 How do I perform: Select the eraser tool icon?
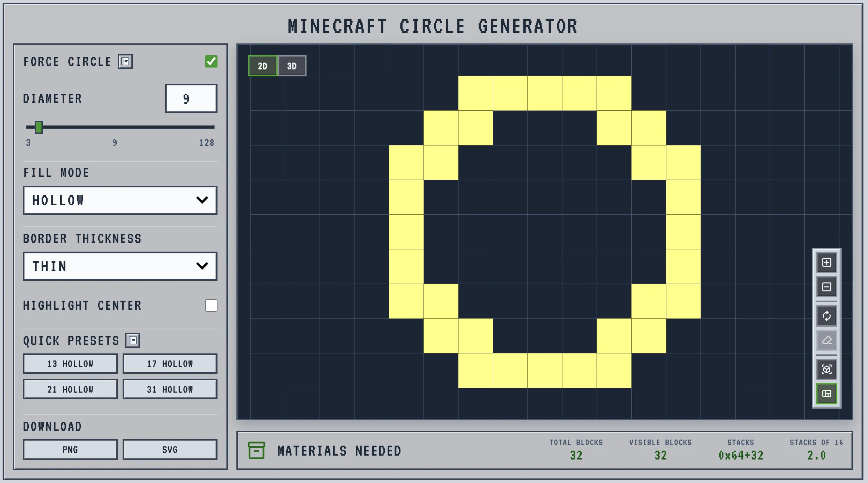[827, 340]
